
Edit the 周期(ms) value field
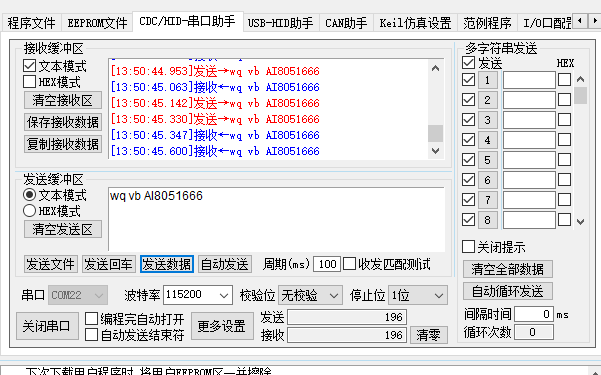tap(327, 264)
